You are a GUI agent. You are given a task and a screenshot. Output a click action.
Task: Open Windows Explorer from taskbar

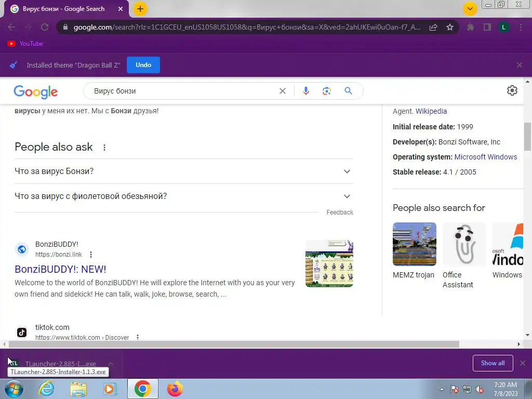(78, 389)
